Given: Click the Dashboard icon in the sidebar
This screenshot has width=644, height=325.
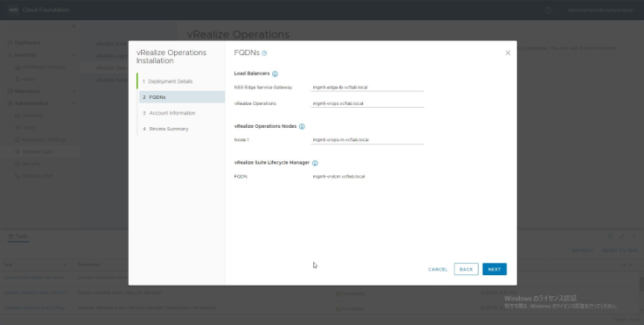Looking at the screenshot, I should [x=10, y=43].
